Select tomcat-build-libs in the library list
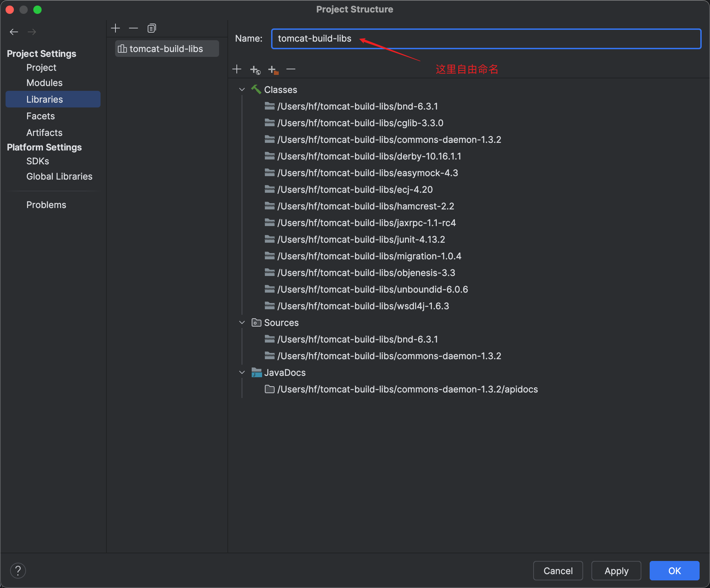This screenshot has height=588, width=710. tap(166, 49)
